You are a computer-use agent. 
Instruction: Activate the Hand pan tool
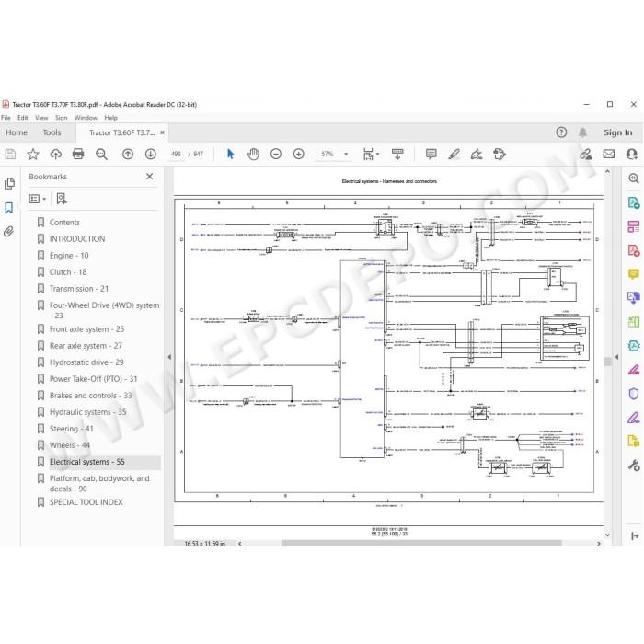coord(253,154)
